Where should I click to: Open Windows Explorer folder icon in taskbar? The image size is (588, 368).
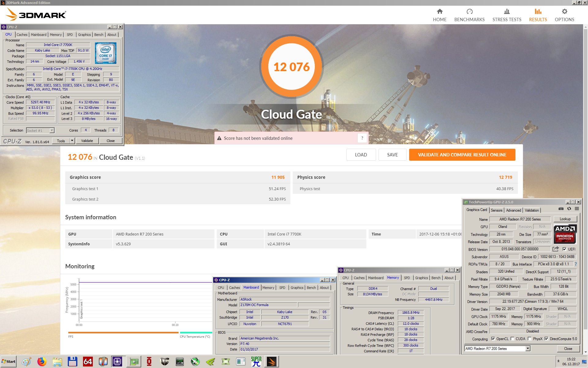point(57,362)
